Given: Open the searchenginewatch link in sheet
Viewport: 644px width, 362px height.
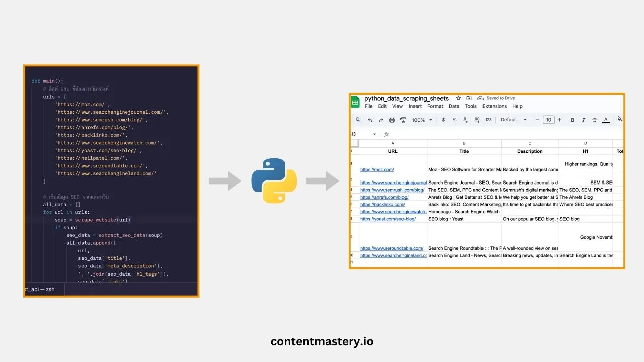Looking at the screenshot, I should 393,212.
